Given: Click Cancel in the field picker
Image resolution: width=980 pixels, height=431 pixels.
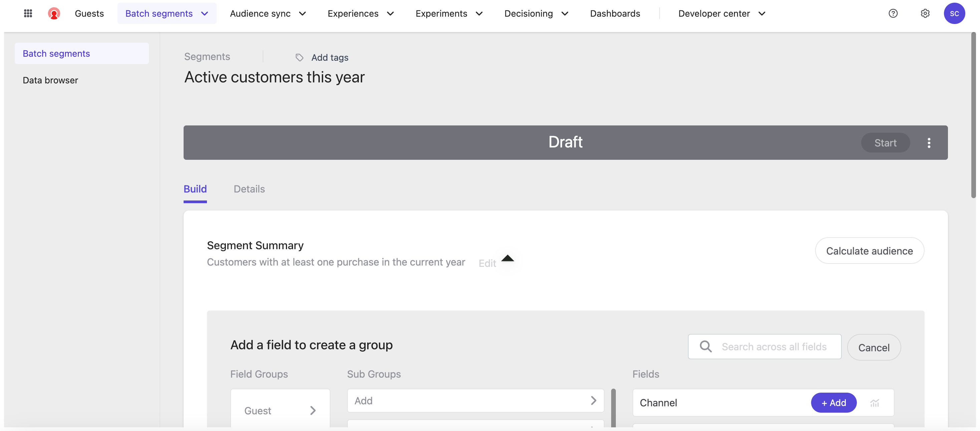Looking at the screenshot, I should point(874,347).
